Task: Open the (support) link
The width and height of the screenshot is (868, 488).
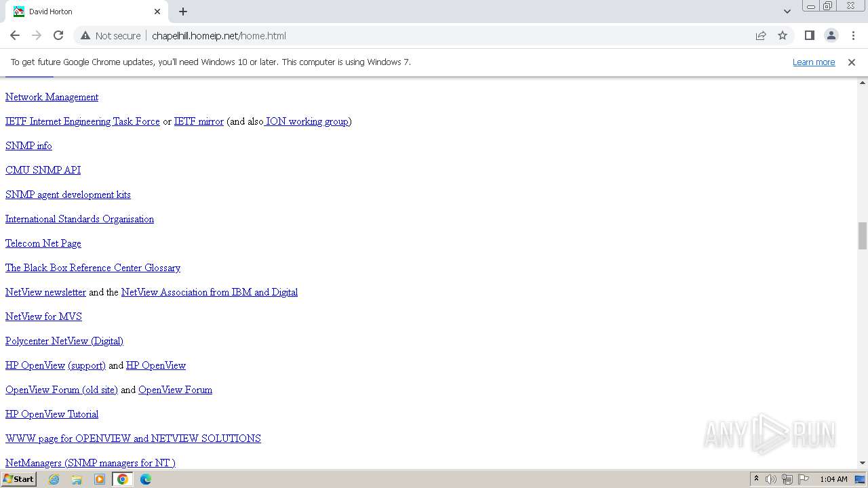Action: [x=87, y=365]
